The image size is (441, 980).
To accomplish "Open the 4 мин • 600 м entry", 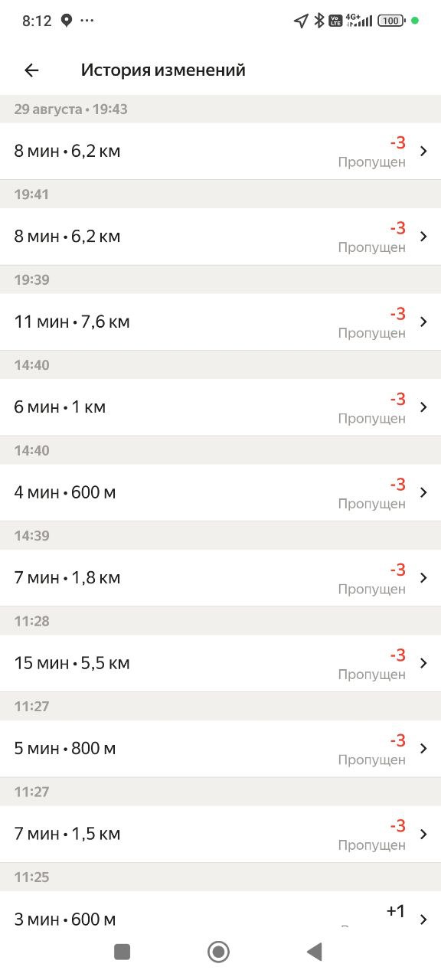I will (220, 492).
